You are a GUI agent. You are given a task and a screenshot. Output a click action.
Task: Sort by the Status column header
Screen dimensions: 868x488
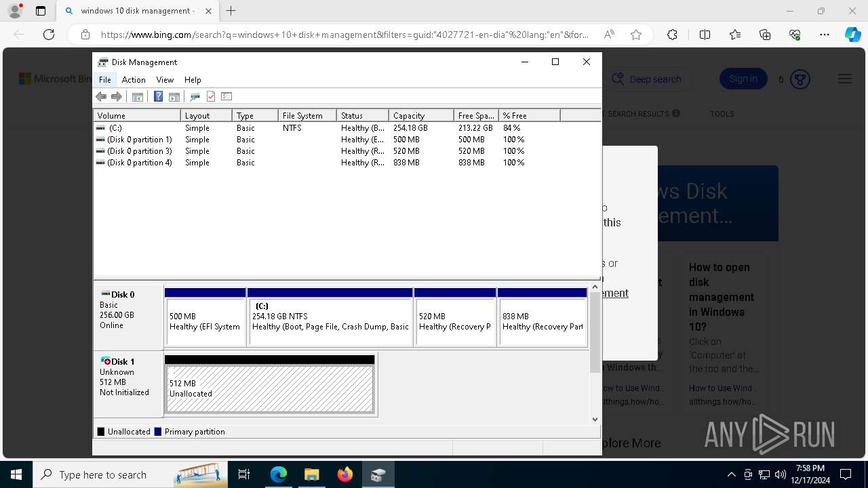point(363,116)
